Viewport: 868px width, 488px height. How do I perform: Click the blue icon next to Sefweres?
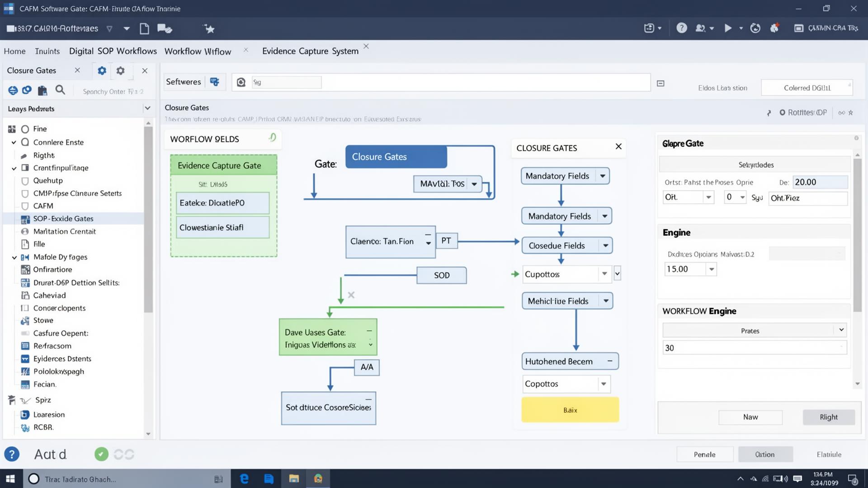click(x=215, y=82)
